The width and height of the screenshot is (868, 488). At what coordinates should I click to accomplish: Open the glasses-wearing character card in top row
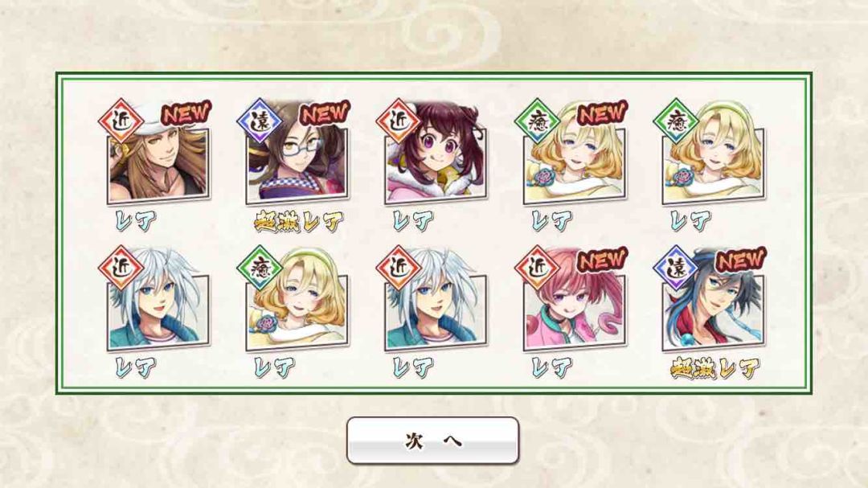pyautogui.click(x=297, y=165)
